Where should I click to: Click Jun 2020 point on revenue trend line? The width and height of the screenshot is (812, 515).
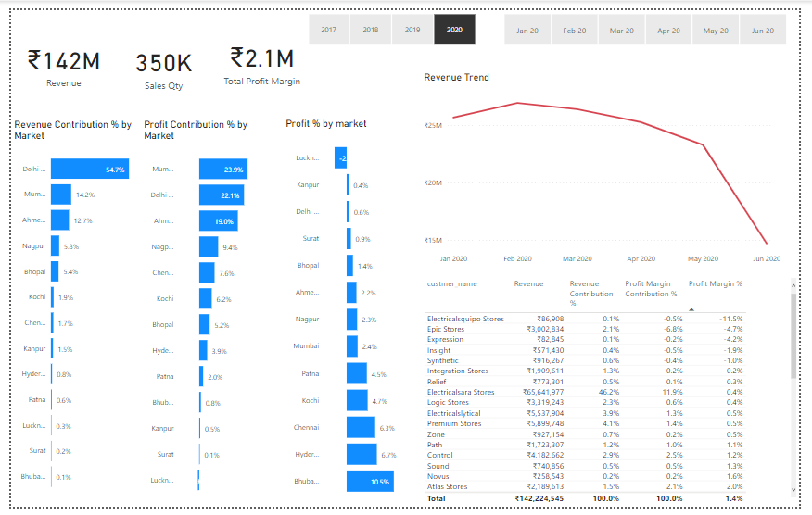click(767, 243)
